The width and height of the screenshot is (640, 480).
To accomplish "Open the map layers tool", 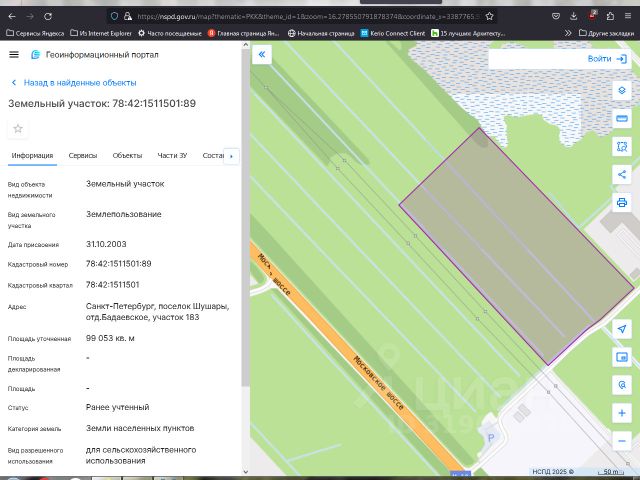I will [x=622, y=90].
